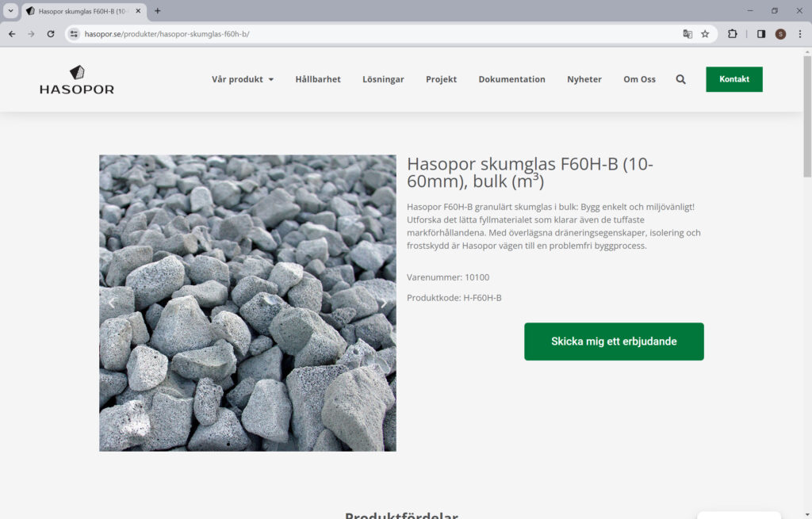Click the browser forward arrow
This screenshot has height=519, width=812.
[x=31, y=34]
